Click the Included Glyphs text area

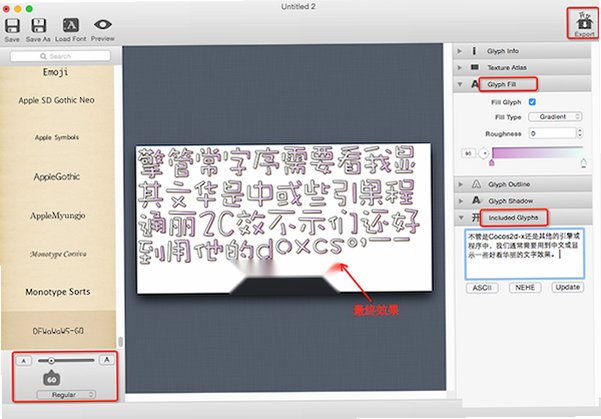[524, 254]
